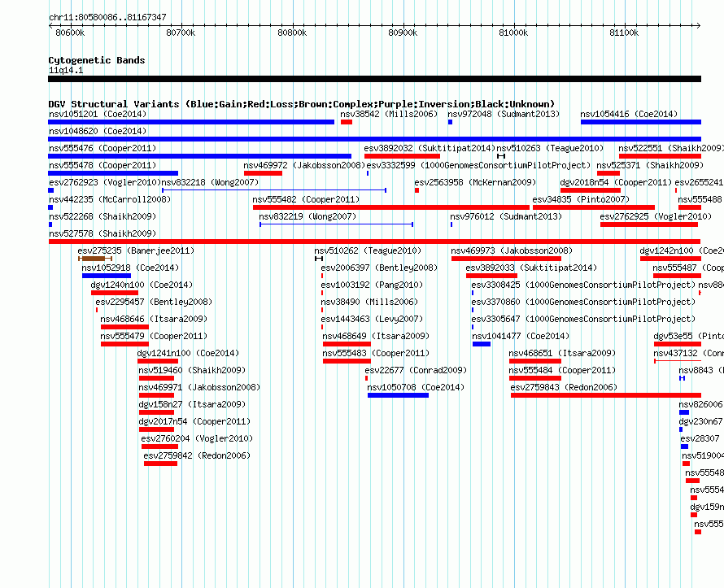The height and width of the screenshot is (588, 724).
Task: Click the nsv1054416 (Coe2014) variant label
Action: click(629, 114)
